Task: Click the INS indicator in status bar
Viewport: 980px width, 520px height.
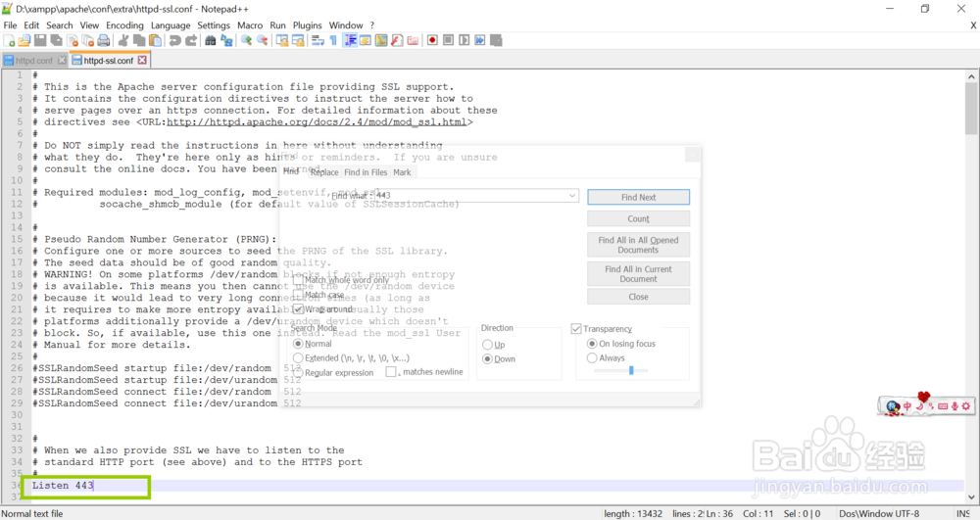Action: tap(963, 514)
